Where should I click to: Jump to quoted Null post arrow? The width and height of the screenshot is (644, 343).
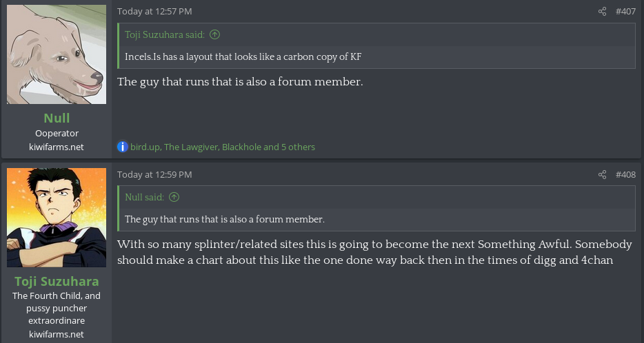[174, 198]
